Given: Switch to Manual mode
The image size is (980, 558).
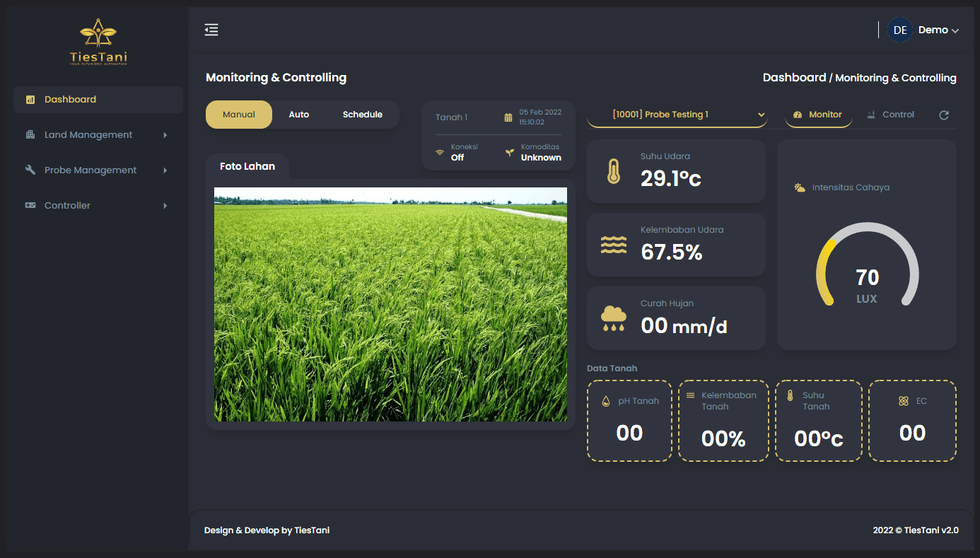Looking at the screenshot, I should [238, 115].
